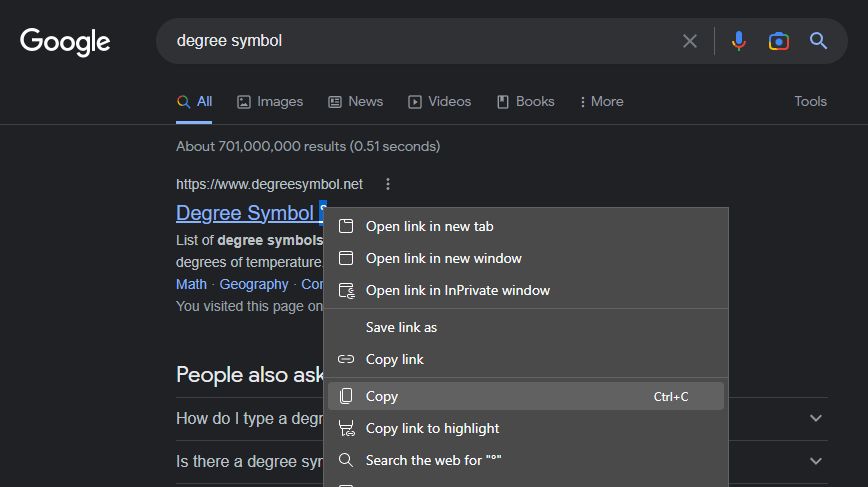Choose 'Open link in new window'
This screenshot has height=487, width=868.
[x=525, y=258]
